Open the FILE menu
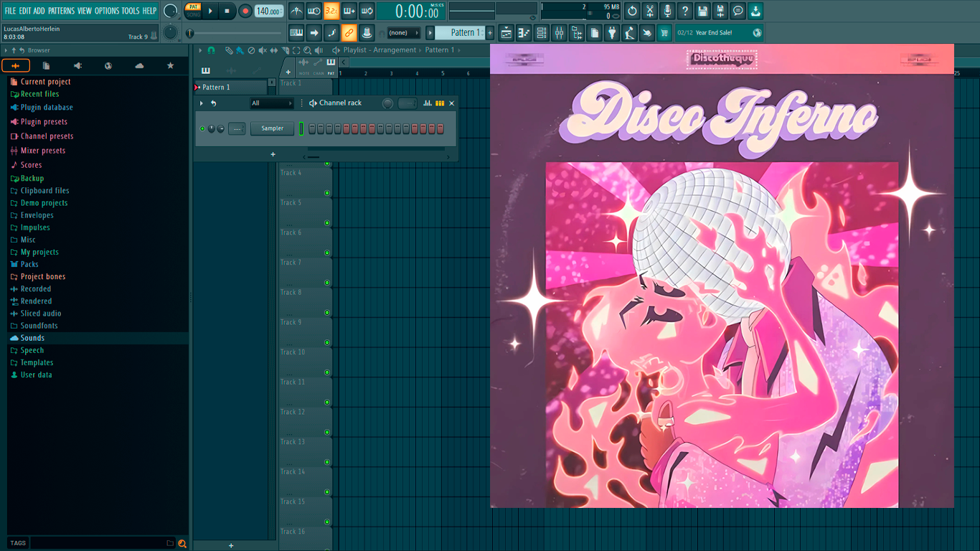980x551 pixels. tap(10, 11)
